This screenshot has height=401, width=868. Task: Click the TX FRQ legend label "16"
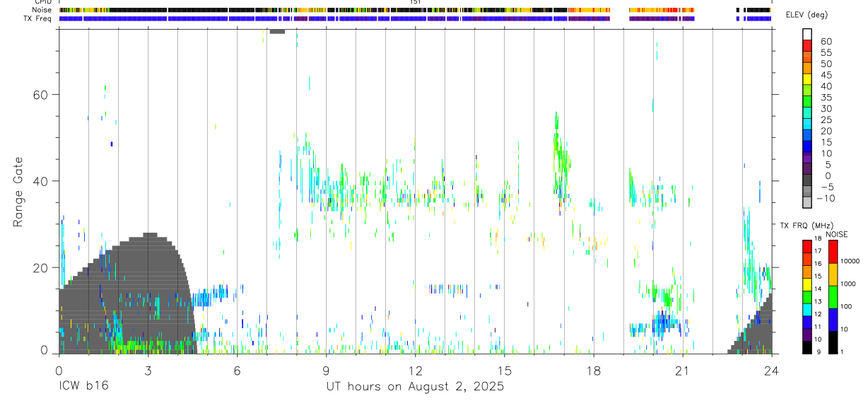coord(819,264)
